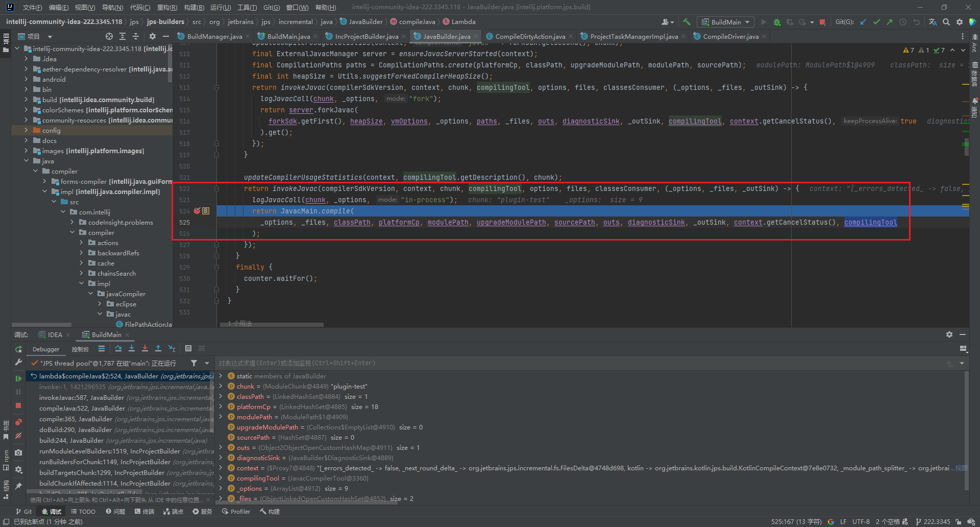Expand the chunk variable node
This screenshot has width=980, height=527.
coord(221,386)
